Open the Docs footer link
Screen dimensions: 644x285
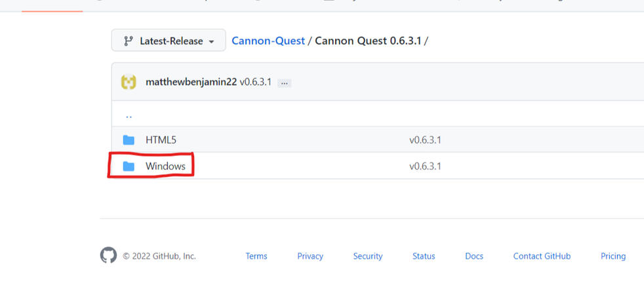474,256
